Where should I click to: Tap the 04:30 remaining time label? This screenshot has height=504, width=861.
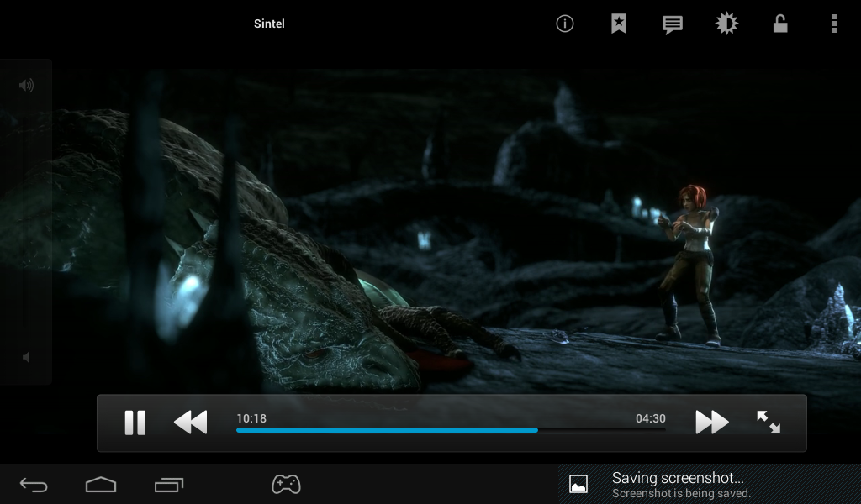click(x=650, y=418)
